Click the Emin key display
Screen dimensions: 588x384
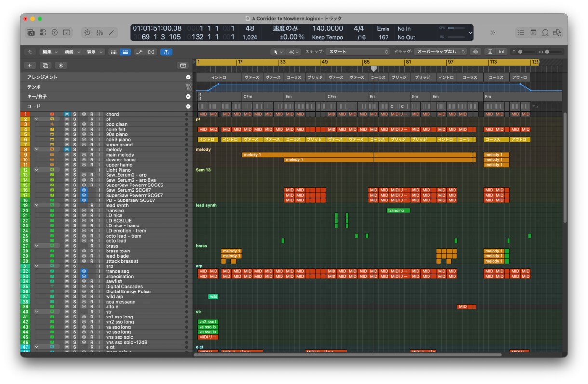[383, 29]
